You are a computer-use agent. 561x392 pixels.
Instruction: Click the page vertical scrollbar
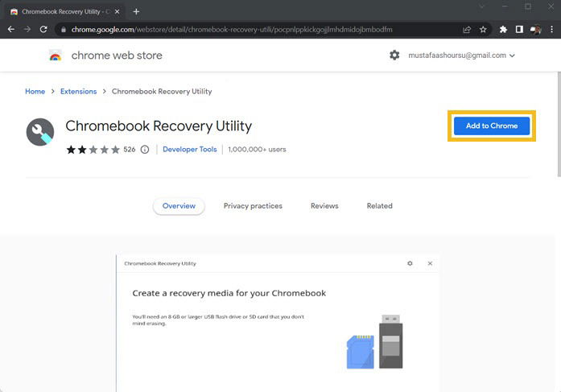(x=559, y=124)
